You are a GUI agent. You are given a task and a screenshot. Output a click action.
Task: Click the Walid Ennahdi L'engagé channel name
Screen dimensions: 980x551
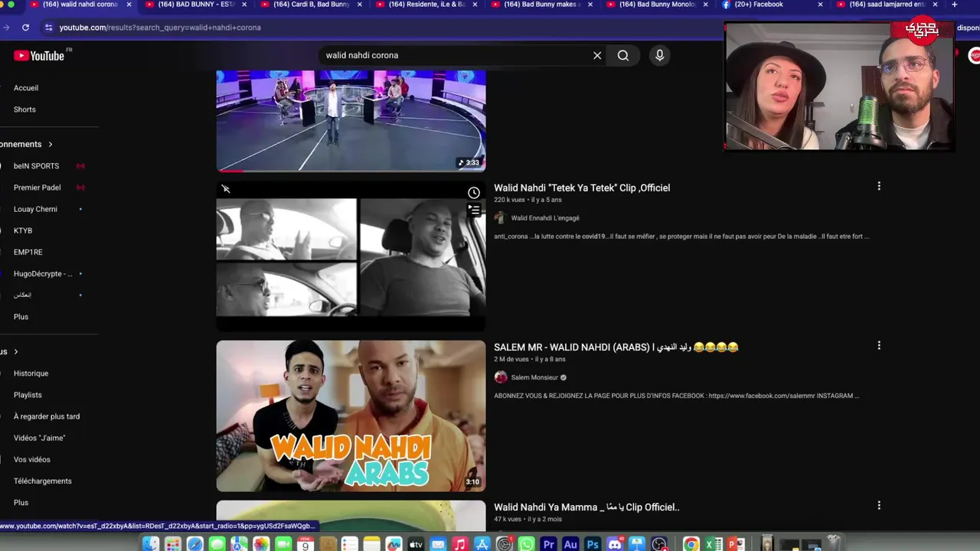(545, 218)
